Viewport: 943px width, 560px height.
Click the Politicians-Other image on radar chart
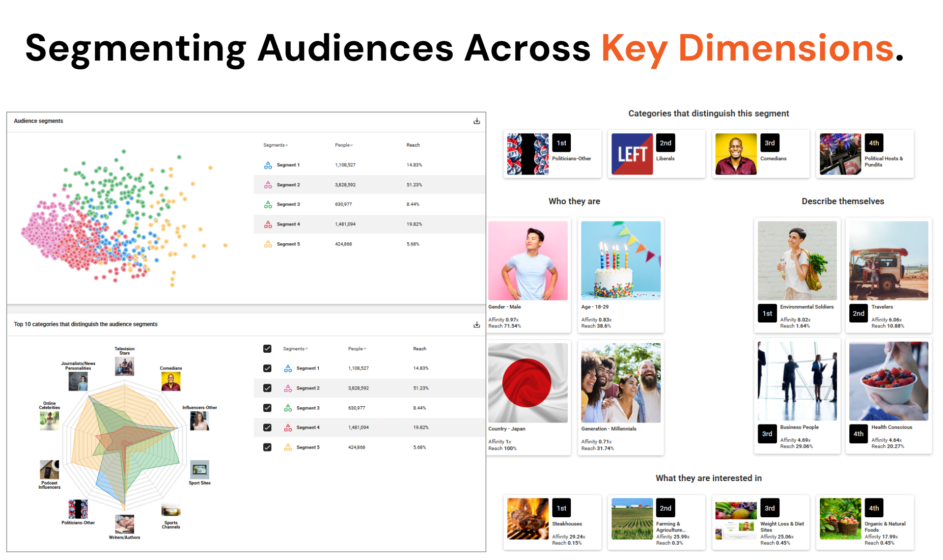pos(78,509)
